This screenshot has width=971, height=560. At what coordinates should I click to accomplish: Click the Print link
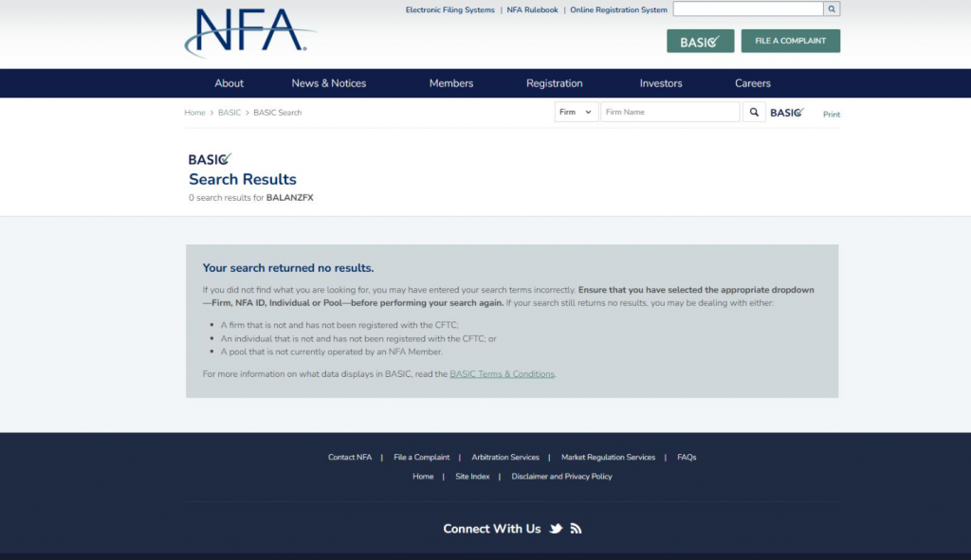832,115
